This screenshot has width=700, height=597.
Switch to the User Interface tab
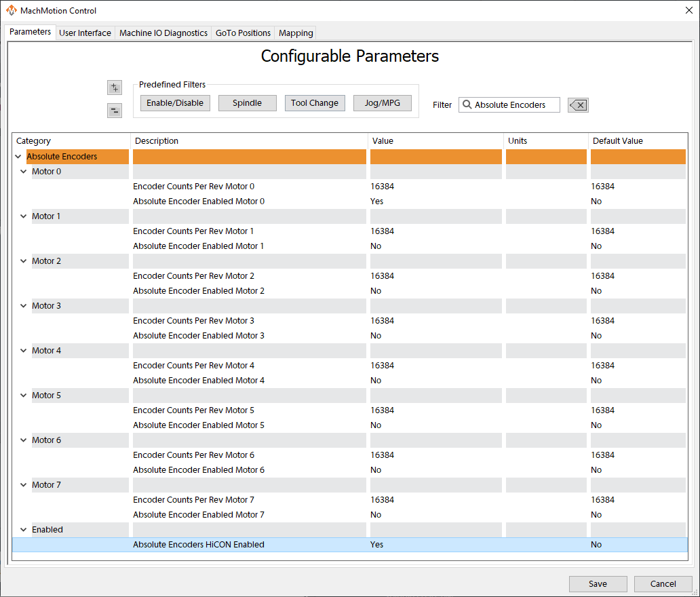(x=85, y=33)
